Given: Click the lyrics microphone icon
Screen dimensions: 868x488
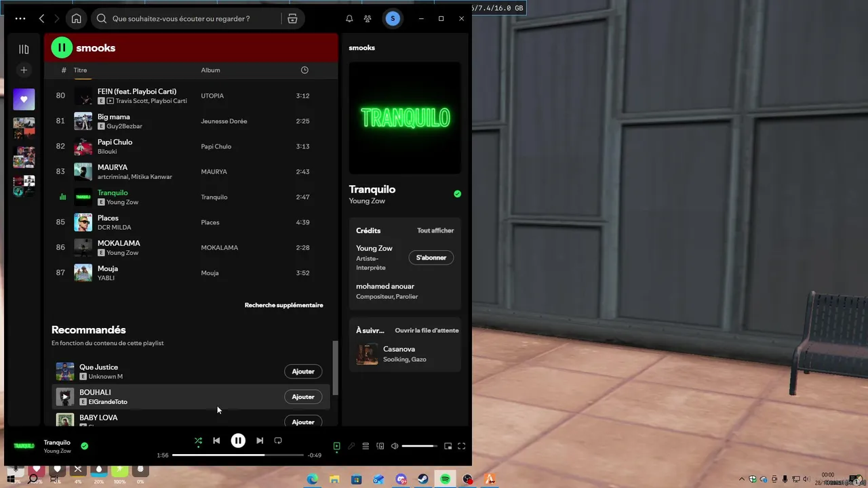Looking at the screenshot, I should (x=351, y=446).
